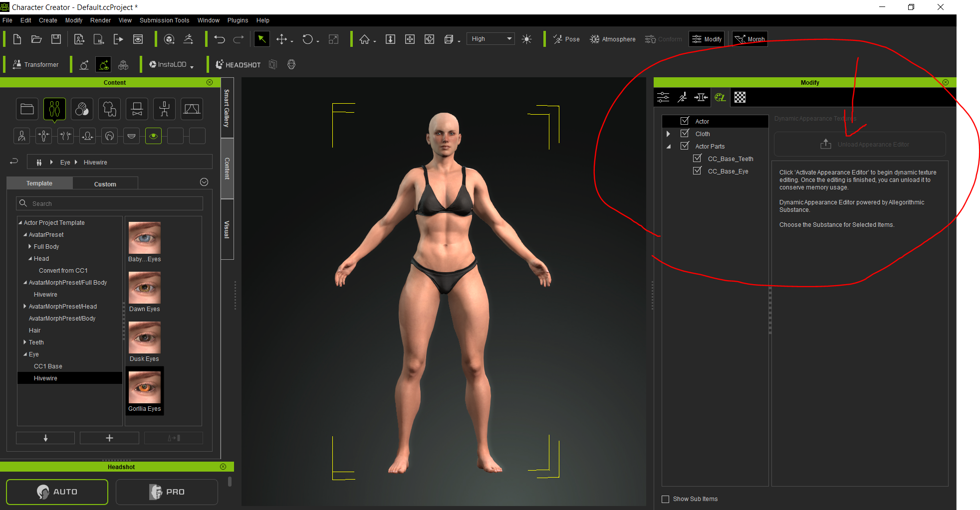Expand the AvatarMorphPreset/Head node
Image resolution: width=980 pixels, height=510 pixels.
25,306
